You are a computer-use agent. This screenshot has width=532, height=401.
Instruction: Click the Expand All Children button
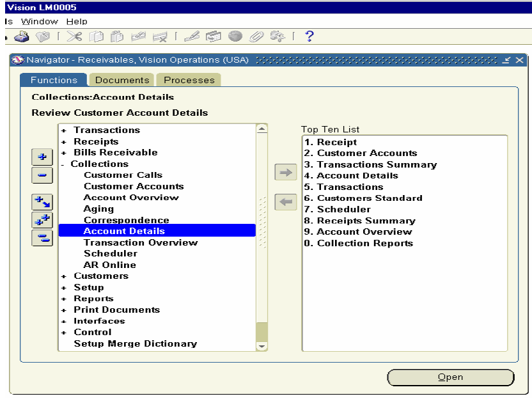pyautogui.click(x=42, y=202)
